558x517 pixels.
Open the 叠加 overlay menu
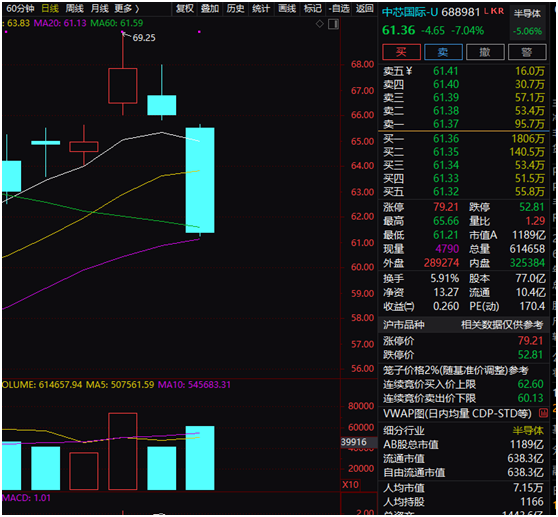pyautogui.click(x=210, y=8)
